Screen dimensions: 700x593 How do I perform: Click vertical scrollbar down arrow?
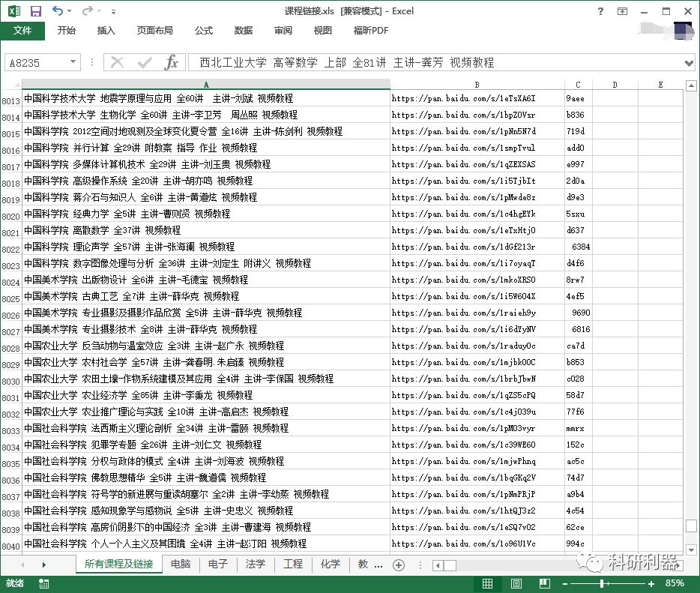click(x=691, y=550)
